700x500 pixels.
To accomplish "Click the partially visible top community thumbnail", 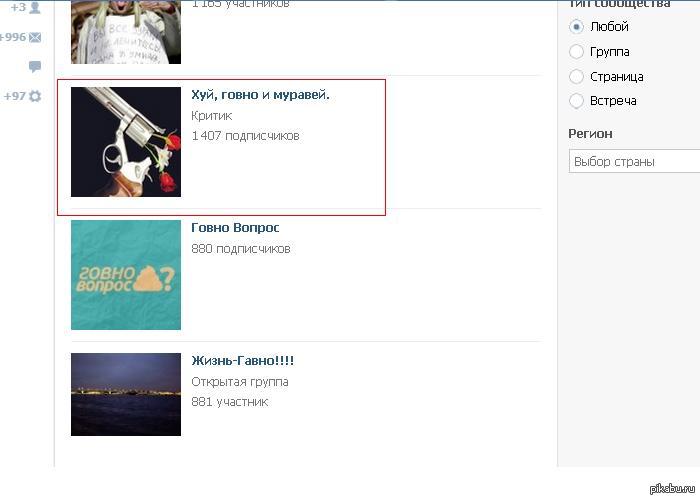I will tap(126, 32).
